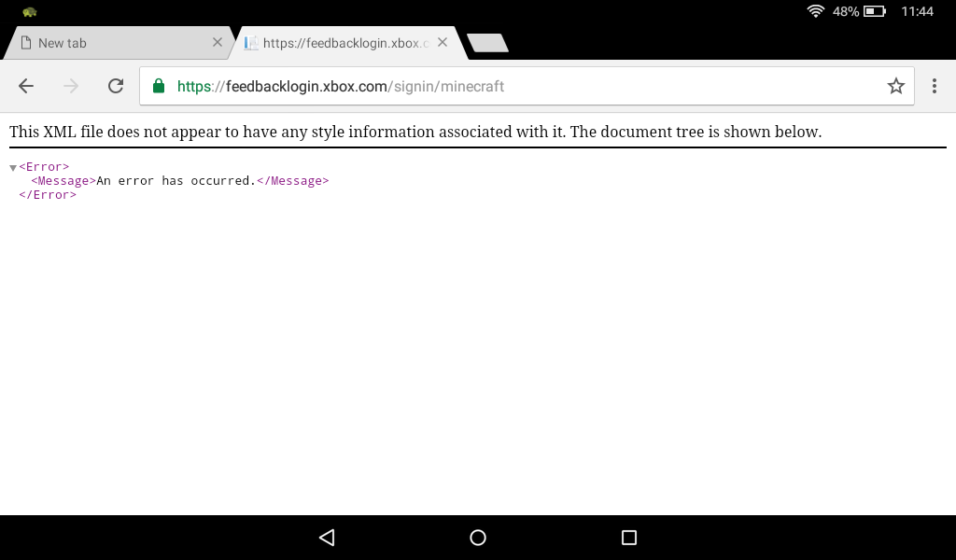Viewport: 956px width, 560px height.
Task: Close the feedbacklogin.xbox.com tab
Action: [443, 42]
